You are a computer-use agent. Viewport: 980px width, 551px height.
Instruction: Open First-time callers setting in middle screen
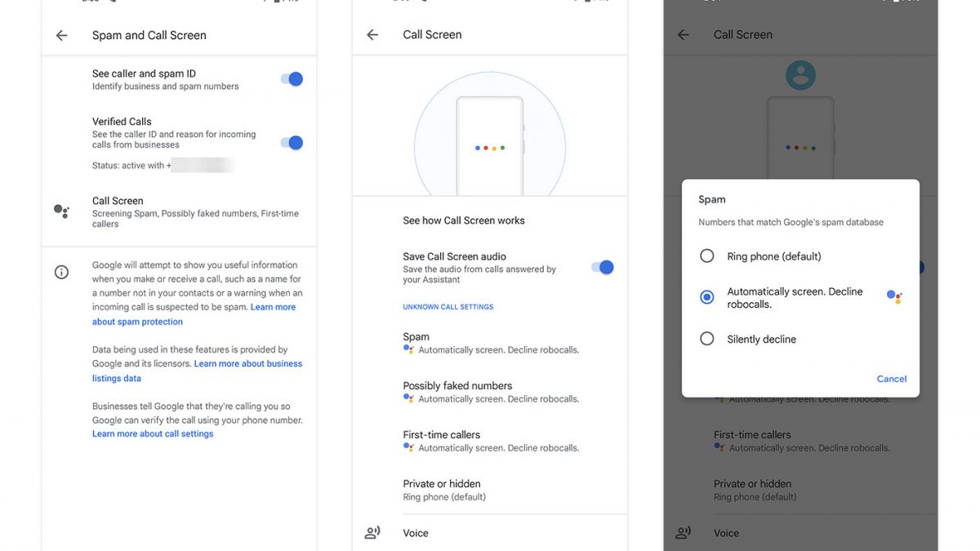pyautogui.click(x=490, y=441)
